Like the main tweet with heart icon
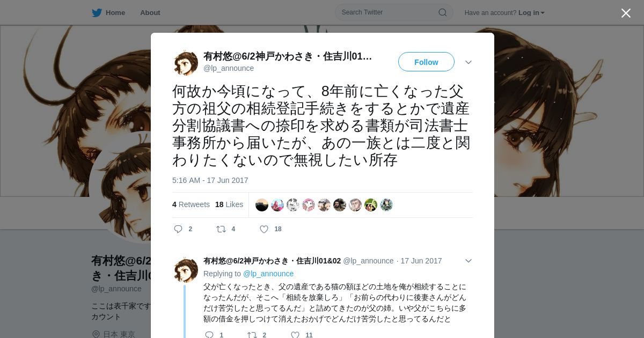 tap(264, 229)
